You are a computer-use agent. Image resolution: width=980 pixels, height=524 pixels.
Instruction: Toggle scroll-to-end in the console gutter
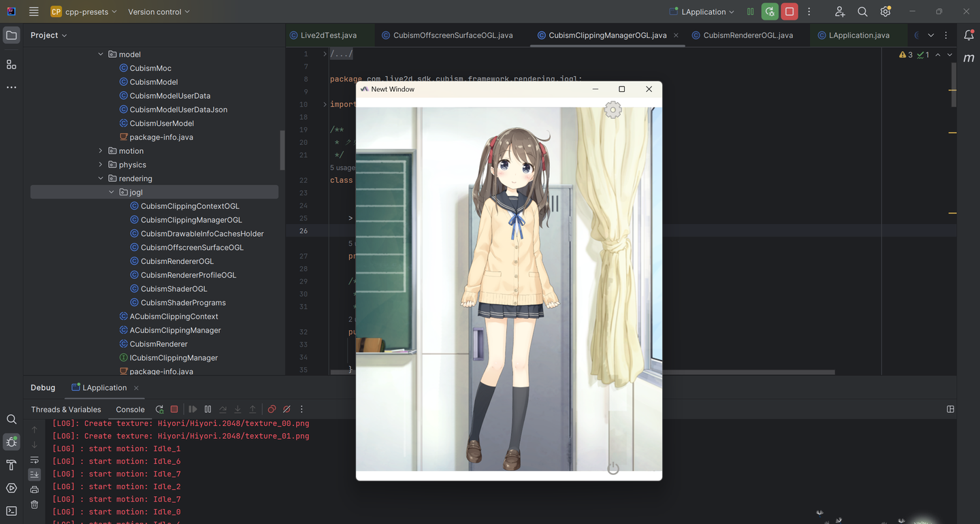click(35, 474)
